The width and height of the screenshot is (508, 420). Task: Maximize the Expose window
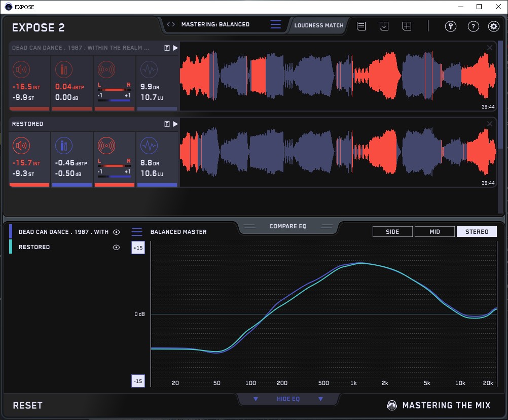click(x=479, y=7)
